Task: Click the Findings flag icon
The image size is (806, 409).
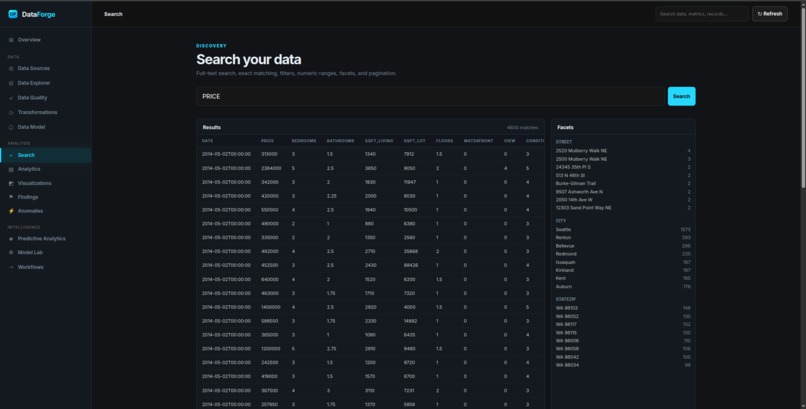Action: [x=11, y=197]
